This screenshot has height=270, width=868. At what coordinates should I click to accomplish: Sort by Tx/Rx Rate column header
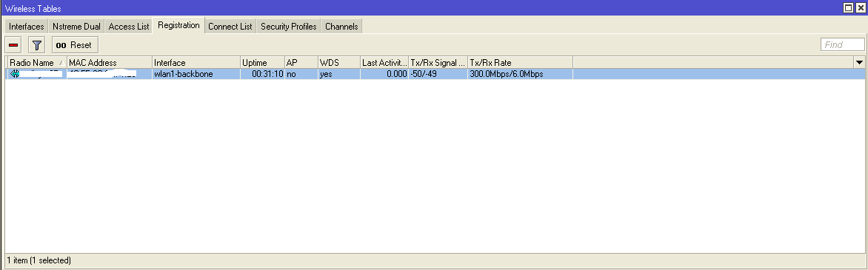[521, 63]
